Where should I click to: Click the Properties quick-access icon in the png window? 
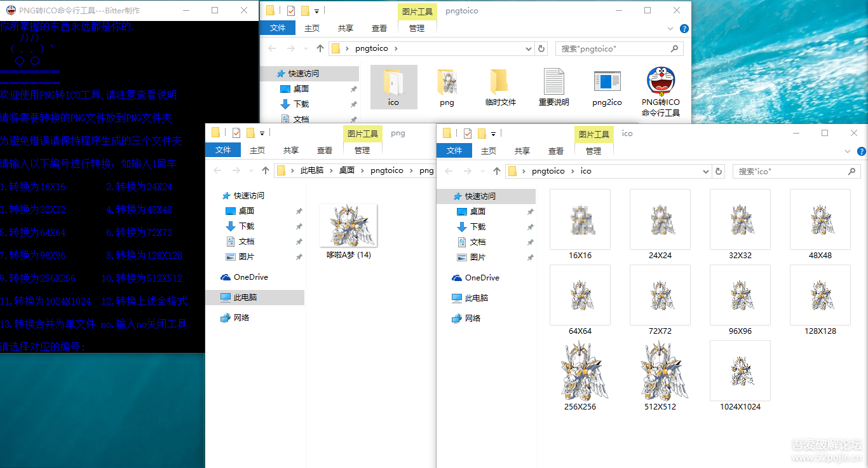[x=236, y=132]
